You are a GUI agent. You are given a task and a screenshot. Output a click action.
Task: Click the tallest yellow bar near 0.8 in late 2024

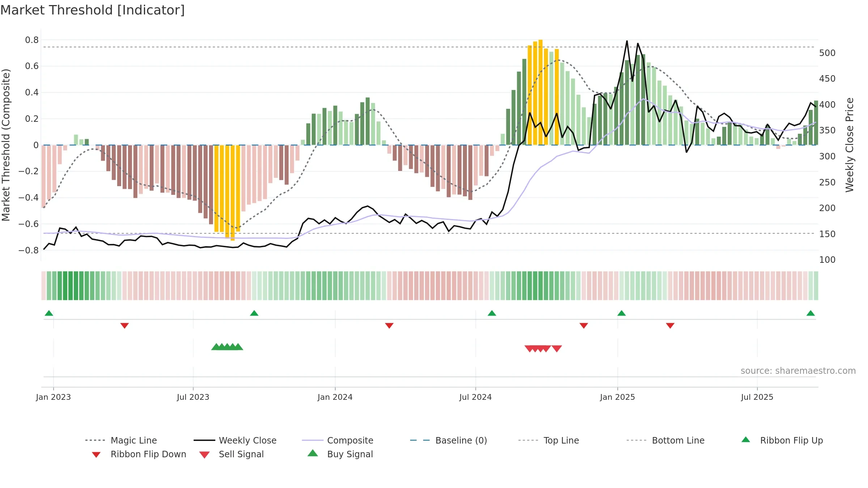tap(540, 93)
